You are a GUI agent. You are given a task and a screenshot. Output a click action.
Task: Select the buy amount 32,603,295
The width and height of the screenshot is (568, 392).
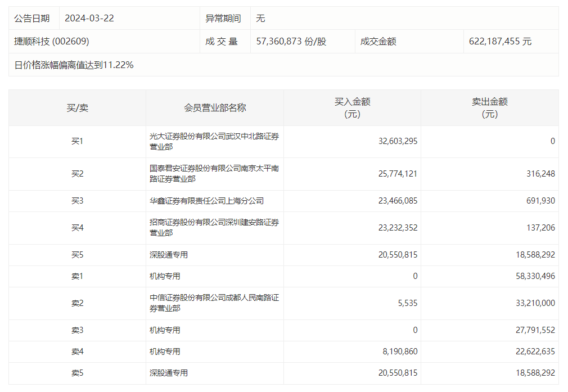click(398, 141)
